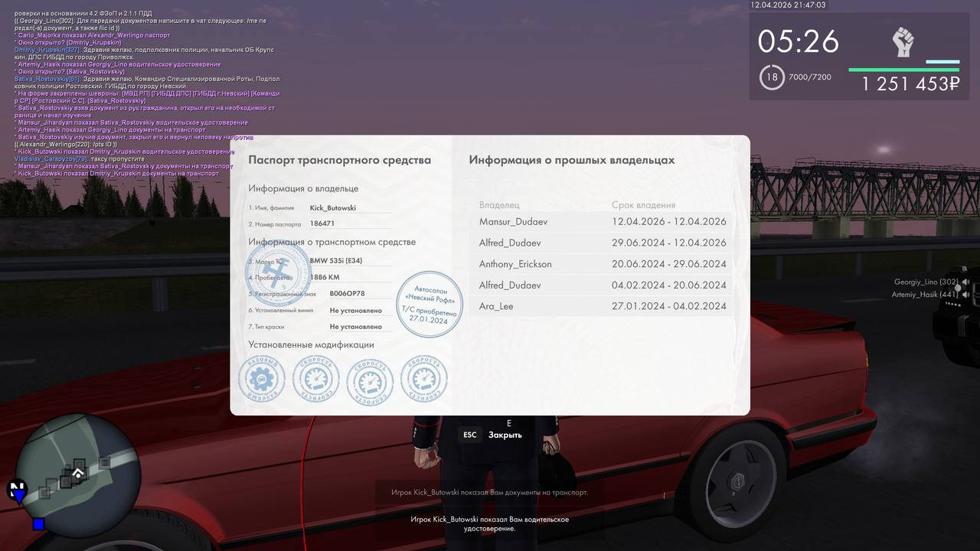Click chat line from Alexandr_Werlingo[220]
The image size is (980, 551).
click(66, 144)
